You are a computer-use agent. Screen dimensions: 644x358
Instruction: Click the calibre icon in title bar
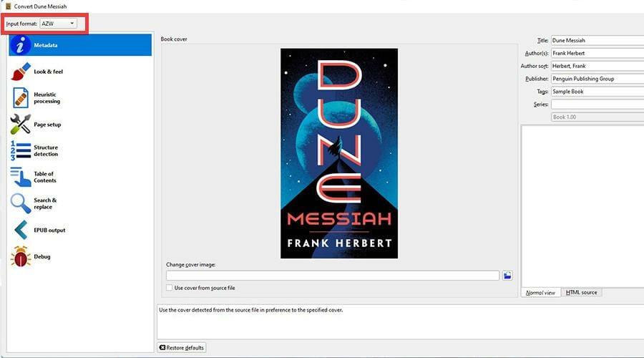[x=8, y=6]
